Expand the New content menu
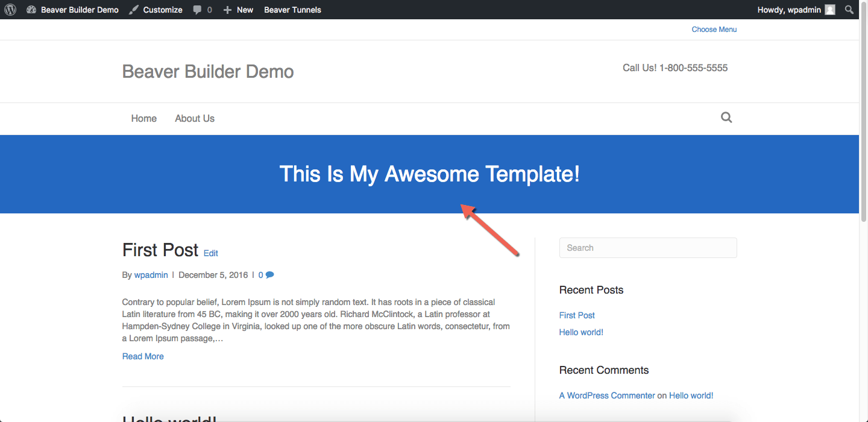The height and width of the screenshot is (422, 868). [x=238, y=10]
